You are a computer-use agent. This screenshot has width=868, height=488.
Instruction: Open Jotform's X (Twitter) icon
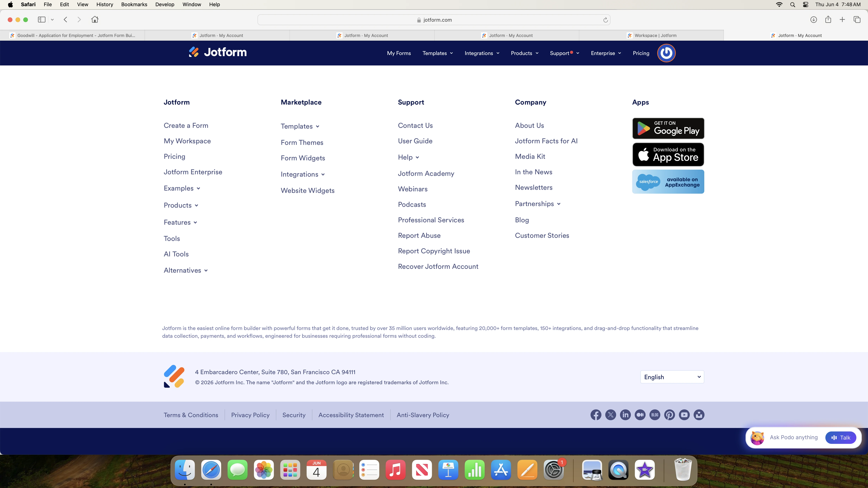(x=611, y=415)
